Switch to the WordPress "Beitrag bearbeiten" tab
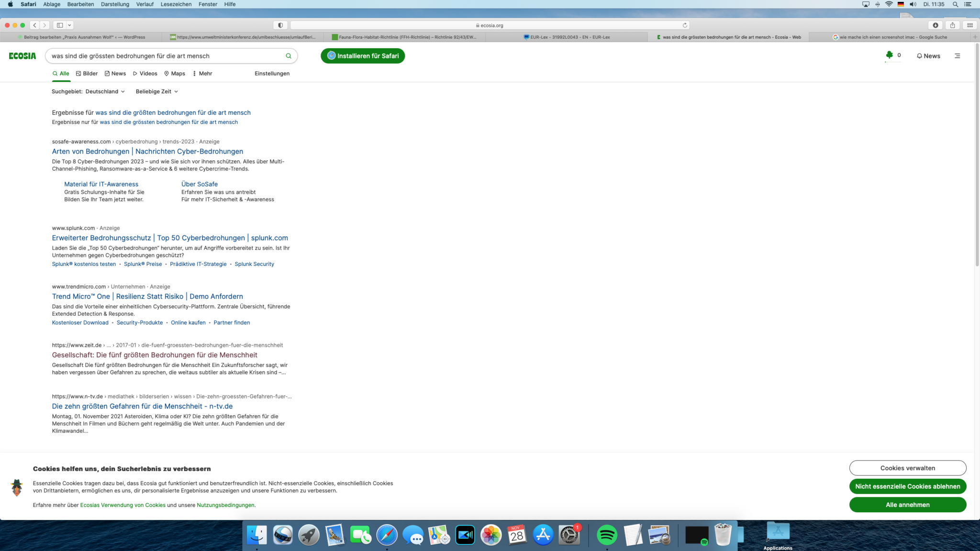Viewport: 980px width, 551px height. click(x=81, y=37)
